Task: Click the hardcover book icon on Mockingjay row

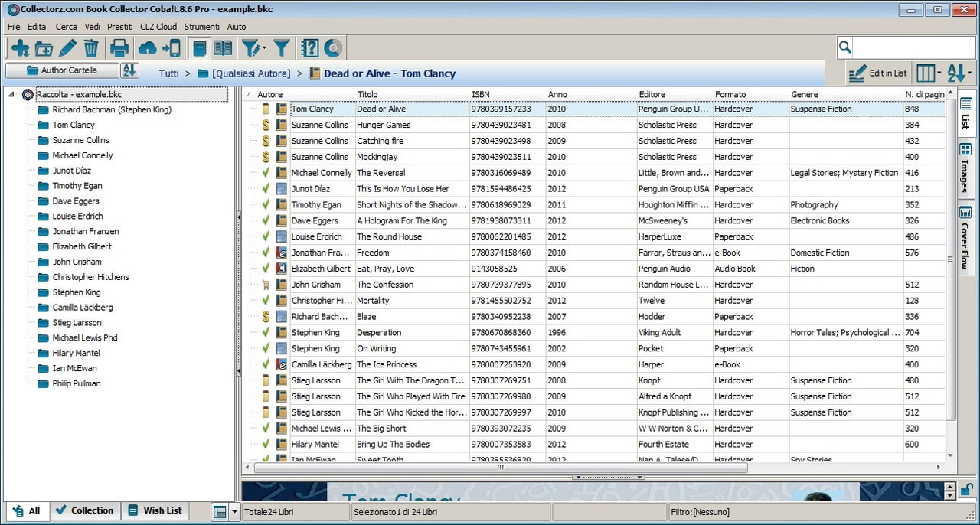Action: pyautogui.click(x=282, y=157)
